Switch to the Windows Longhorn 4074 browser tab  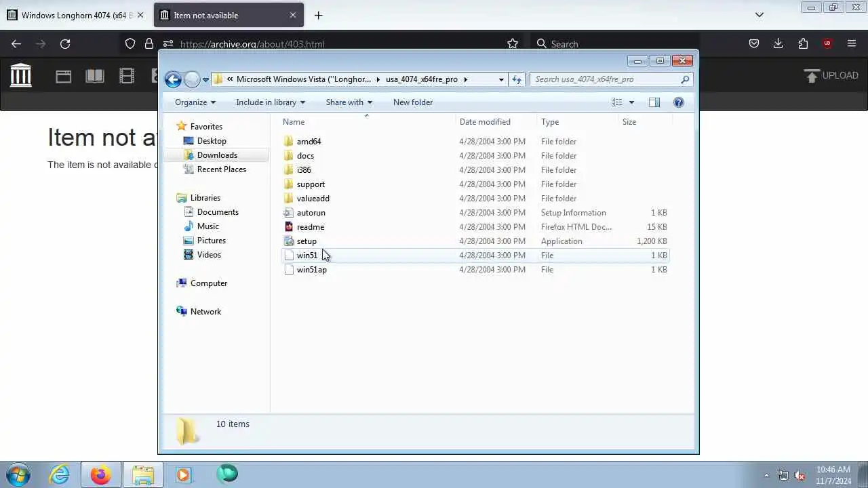(75, 15)
